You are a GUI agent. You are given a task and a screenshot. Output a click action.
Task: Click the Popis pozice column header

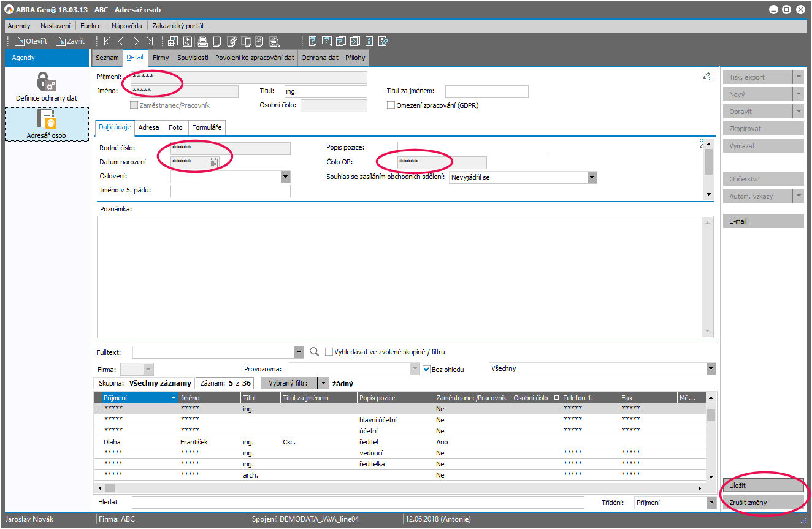tap(396, 398)
